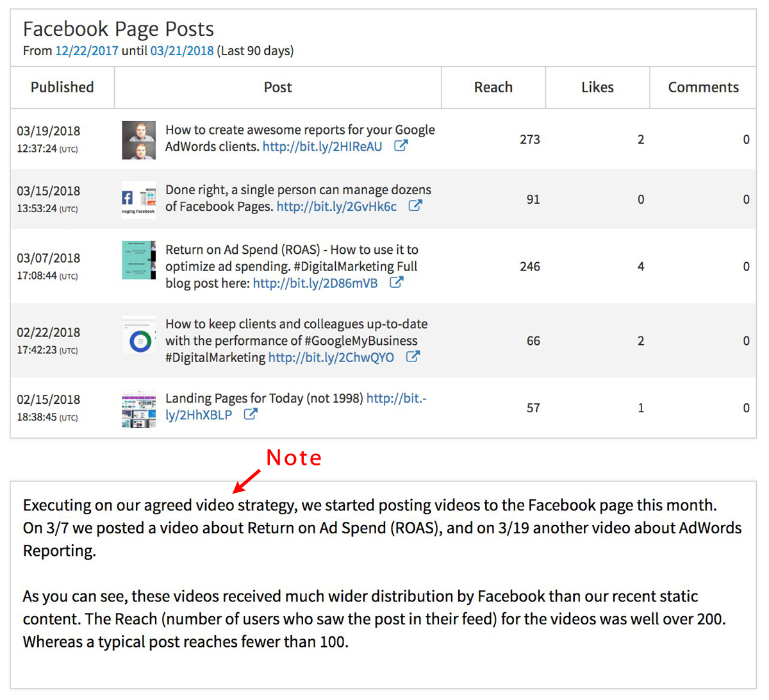Click the end date 03/21/2018
The image size is (769, 700).
pos(182,51)
